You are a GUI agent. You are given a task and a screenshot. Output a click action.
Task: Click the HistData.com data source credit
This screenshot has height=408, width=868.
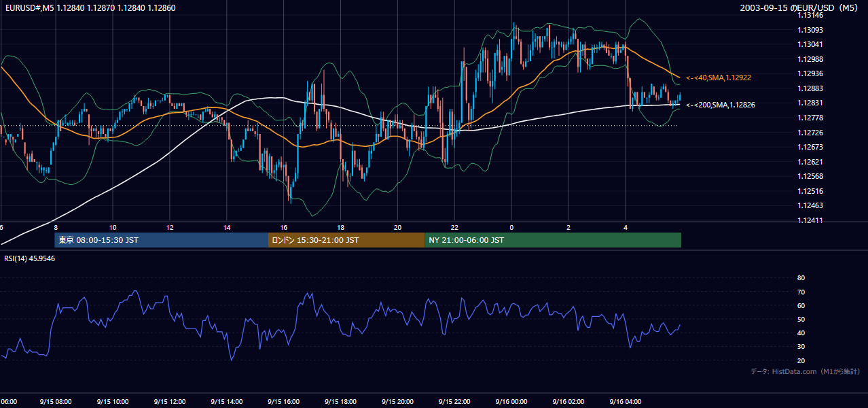click(805, 371)
